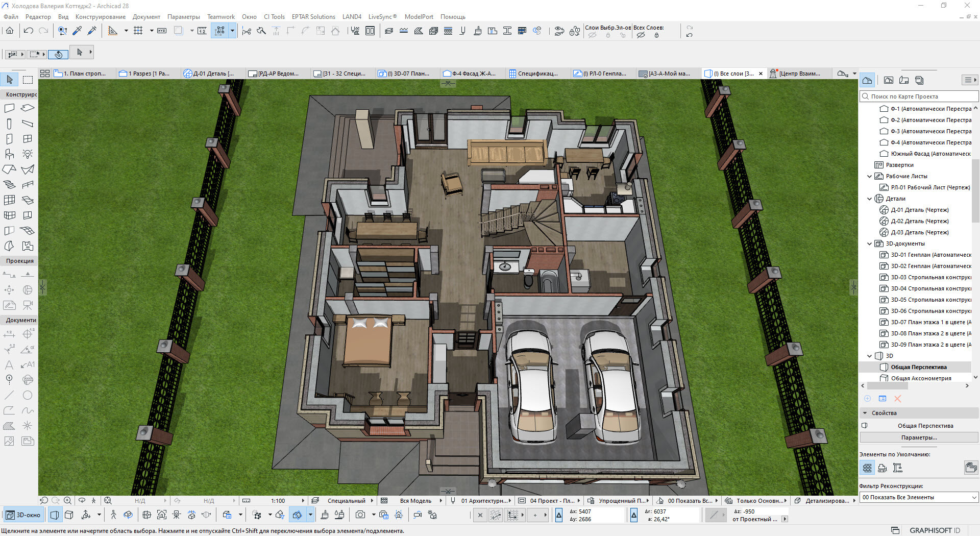Click the undo arrow in the toolbar
Image resolution: width=980 pixels, height=536 pixels.
(x=29, y=31)
